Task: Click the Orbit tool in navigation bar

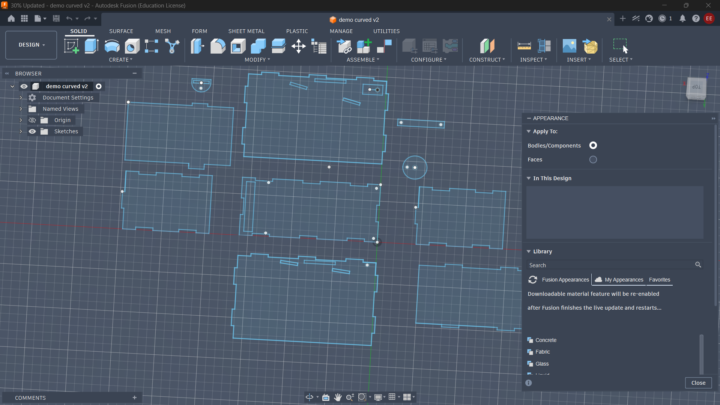Action: pos(309,397)
